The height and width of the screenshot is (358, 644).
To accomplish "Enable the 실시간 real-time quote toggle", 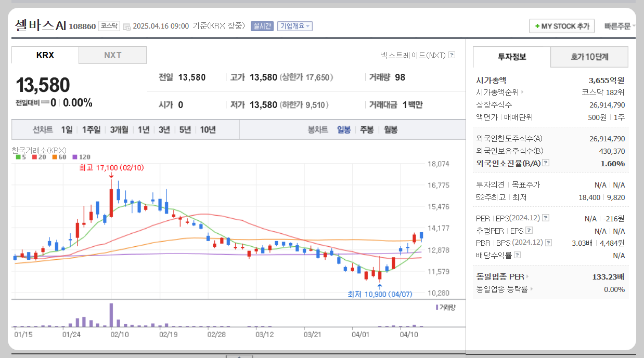I will tap(262, 26).
